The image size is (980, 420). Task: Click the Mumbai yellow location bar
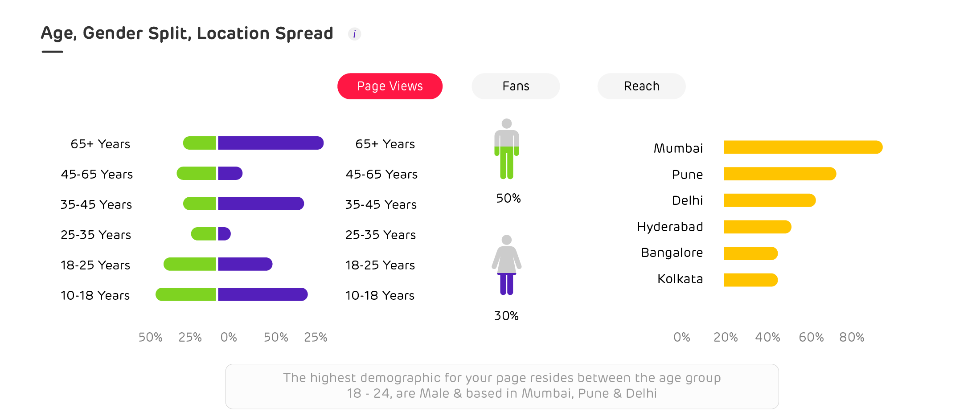tap(803, 147)
